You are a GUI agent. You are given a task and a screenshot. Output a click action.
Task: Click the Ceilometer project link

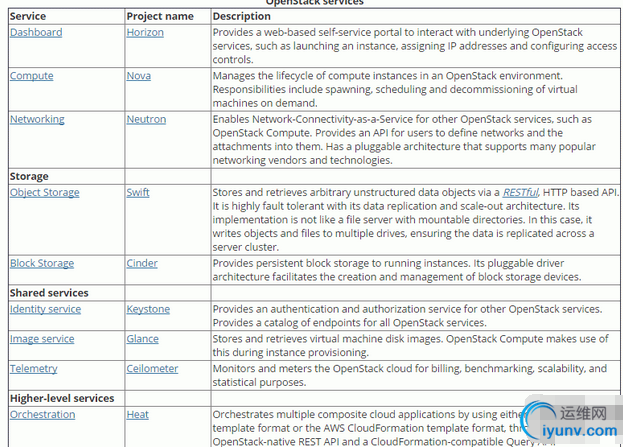(x=152, y=369)
